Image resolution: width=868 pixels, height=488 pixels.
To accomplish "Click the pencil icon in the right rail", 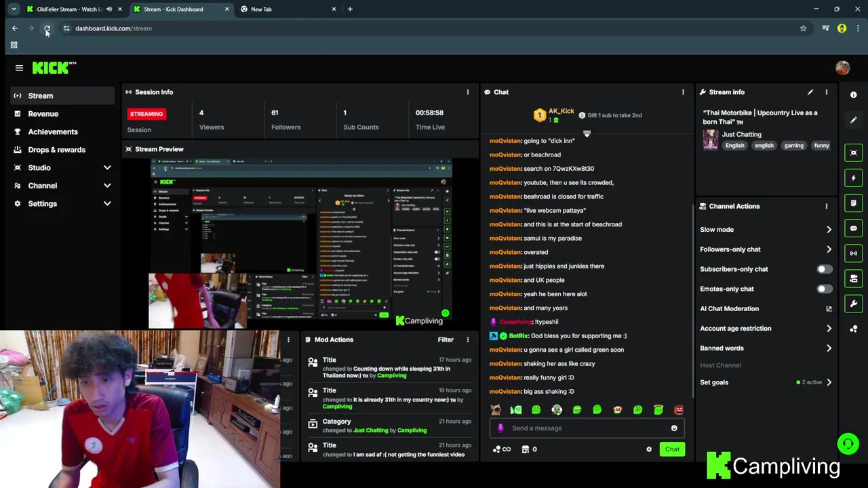I will pos(854,120).
